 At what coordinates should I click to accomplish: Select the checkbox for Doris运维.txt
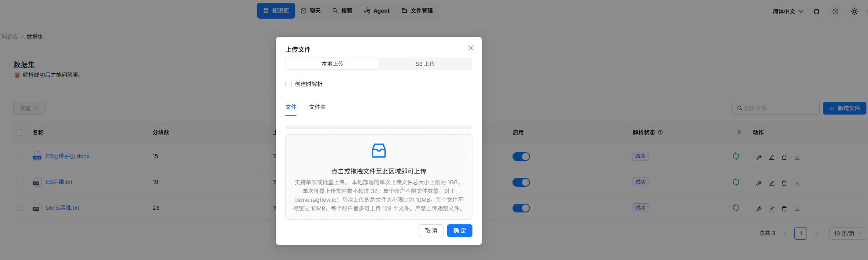(20, 208)
